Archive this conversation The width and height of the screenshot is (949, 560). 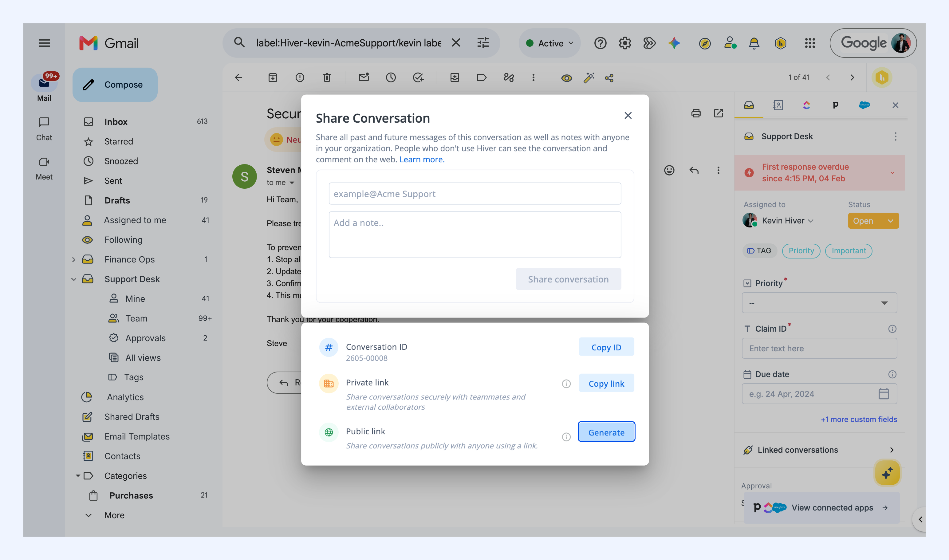pos(273,78)
